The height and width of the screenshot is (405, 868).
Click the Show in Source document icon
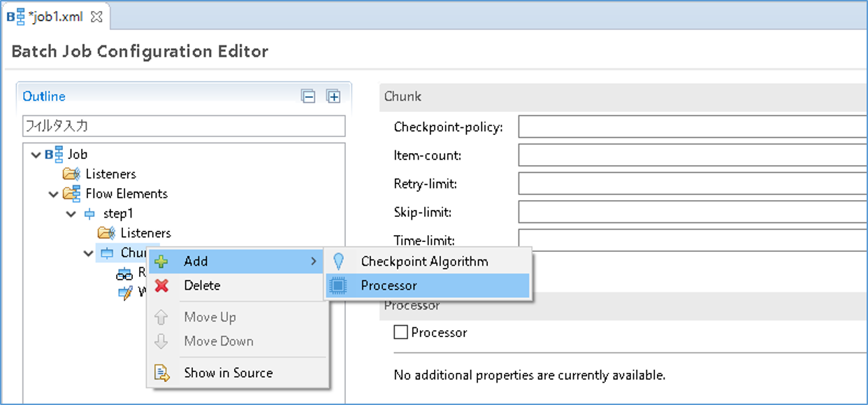tap(161, 373)
